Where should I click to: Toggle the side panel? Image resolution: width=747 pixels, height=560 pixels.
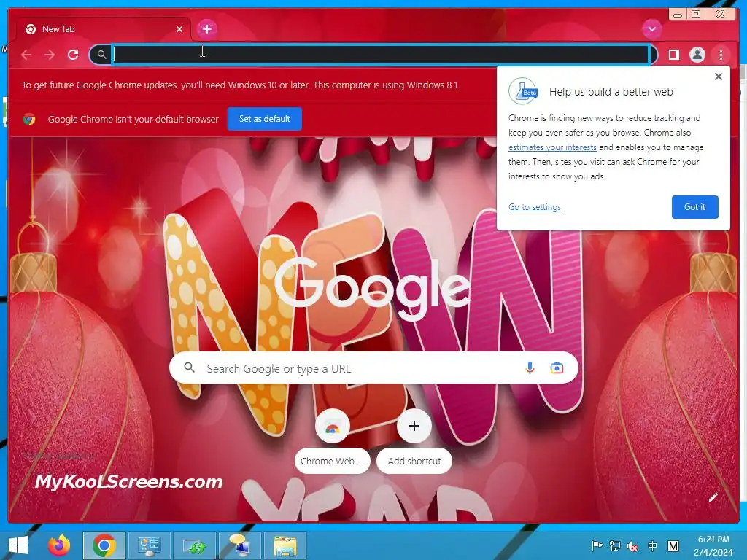673,55
